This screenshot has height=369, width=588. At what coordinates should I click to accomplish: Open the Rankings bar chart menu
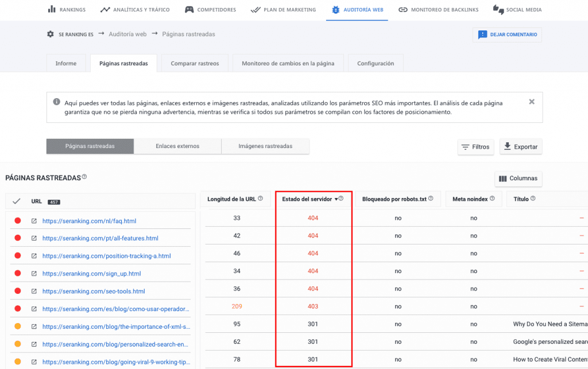(x=67, y=9)
